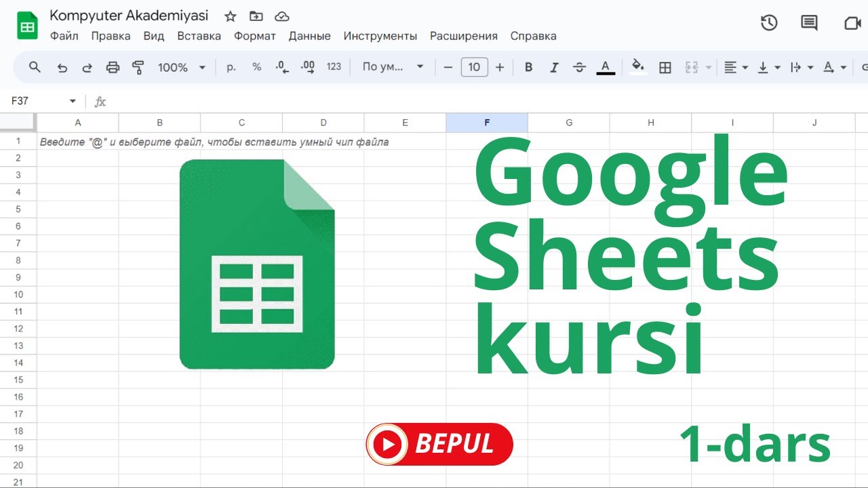Click the search magnifier in toolbar
Screen dimensions: 868x488
point(35,67)
